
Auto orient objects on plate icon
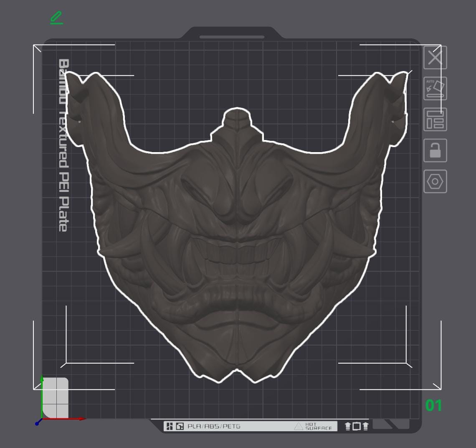click(x=435, y=89)
